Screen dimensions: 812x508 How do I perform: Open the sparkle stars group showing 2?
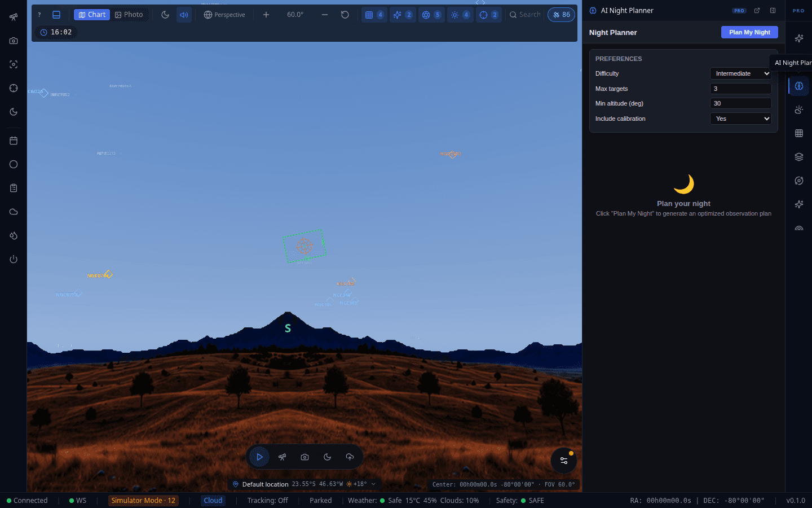coord(403,15)
